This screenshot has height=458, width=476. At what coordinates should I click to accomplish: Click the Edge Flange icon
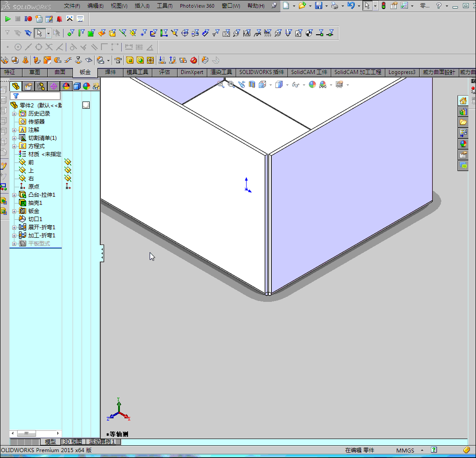tap(37, 60)
